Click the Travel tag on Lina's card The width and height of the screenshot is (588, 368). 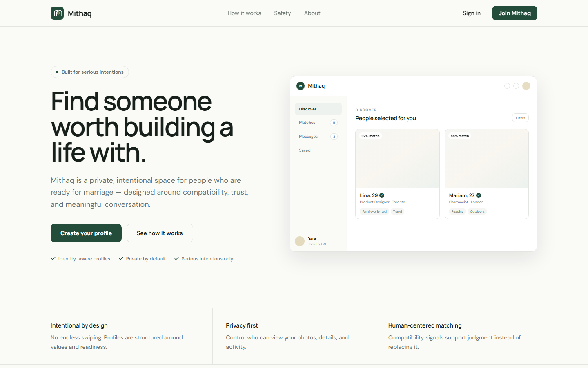[x=398, y=211]
